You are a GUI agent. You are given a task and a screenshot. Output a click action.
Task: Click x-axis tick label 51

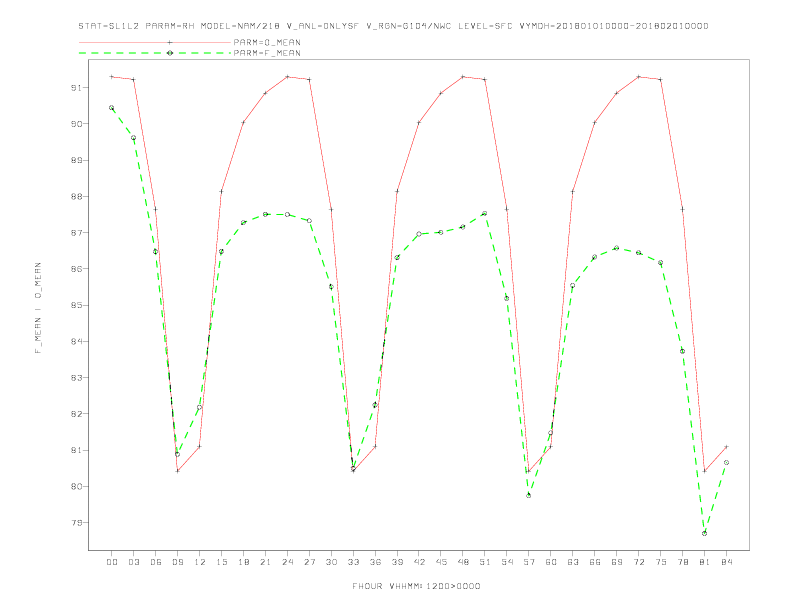tap(485, 562)
